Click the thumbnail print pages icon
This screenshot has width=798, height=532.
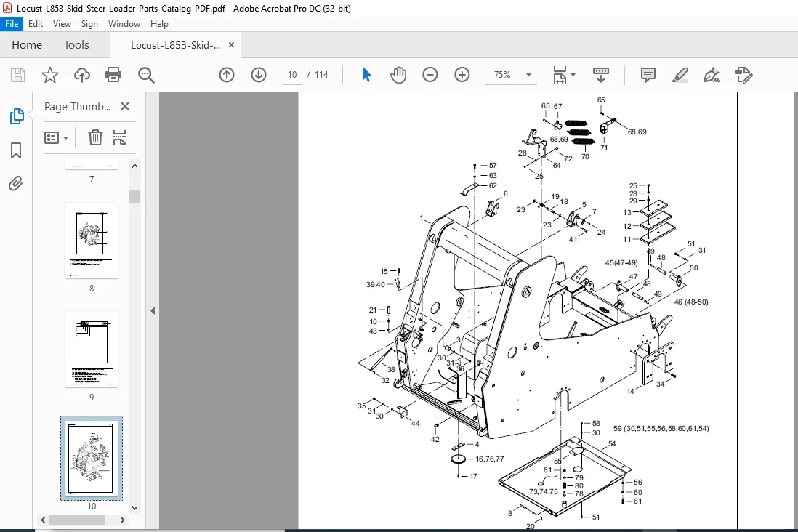pos(119,137)
